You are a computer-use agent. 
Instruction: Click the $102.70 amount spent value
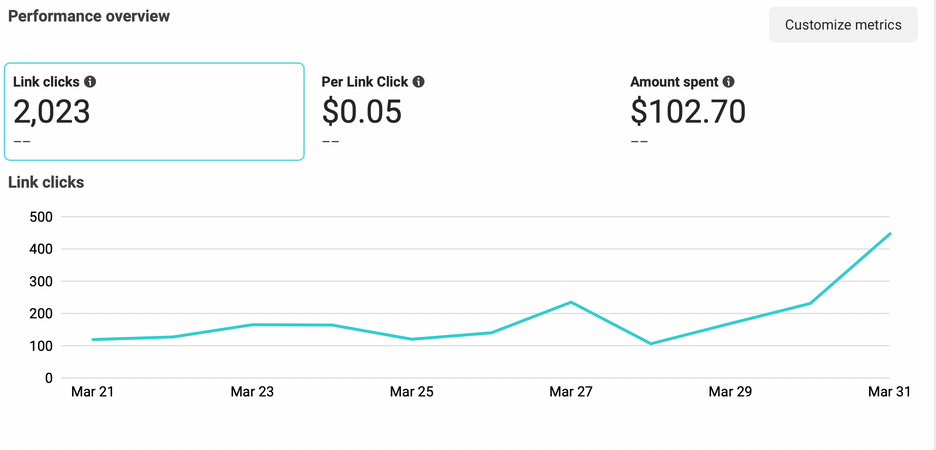click(688, 112)
